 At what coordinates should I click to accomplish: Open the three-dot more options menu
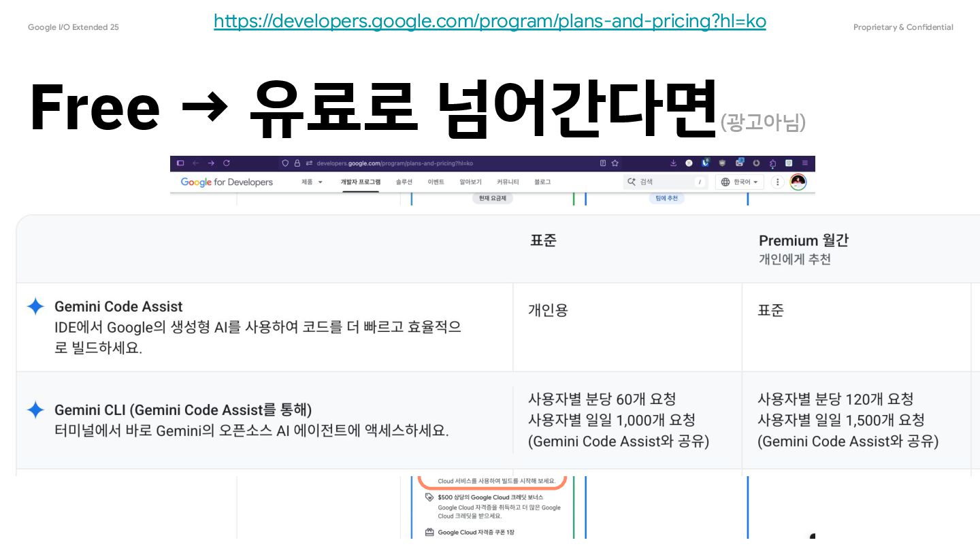[x=777, y=182]
